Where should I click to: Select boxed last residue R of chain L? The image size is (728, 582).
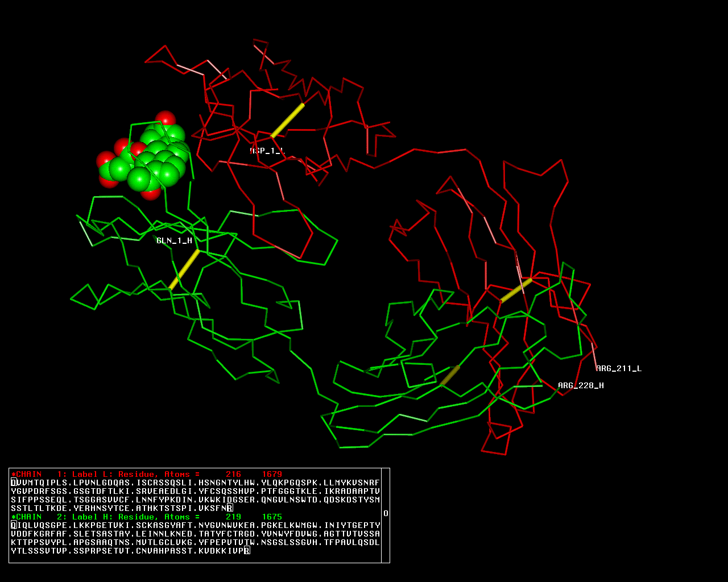(x=230, y=508)
